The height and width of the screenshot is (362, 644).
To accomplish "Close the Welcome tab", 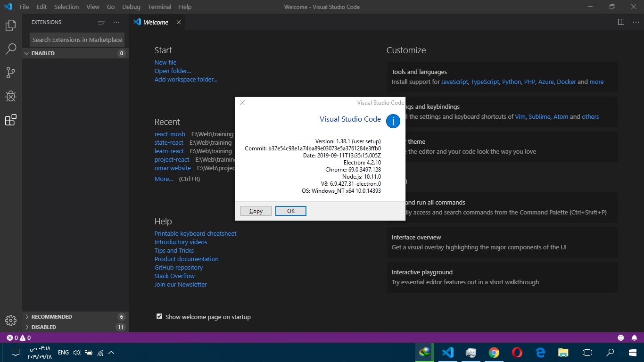I will pyautogui.click(x=179, y=22).
